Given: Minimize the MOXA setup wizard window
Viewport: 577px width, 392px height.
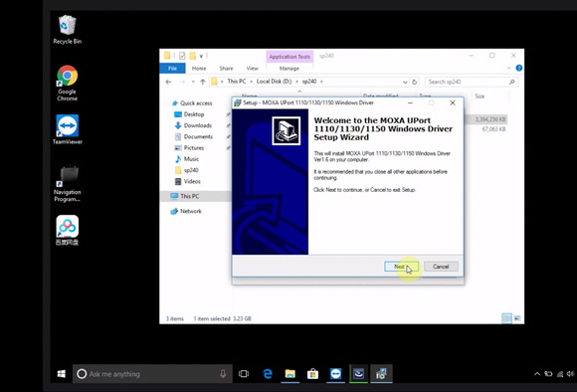Looking at the screenshot, I should click(410, 102).
